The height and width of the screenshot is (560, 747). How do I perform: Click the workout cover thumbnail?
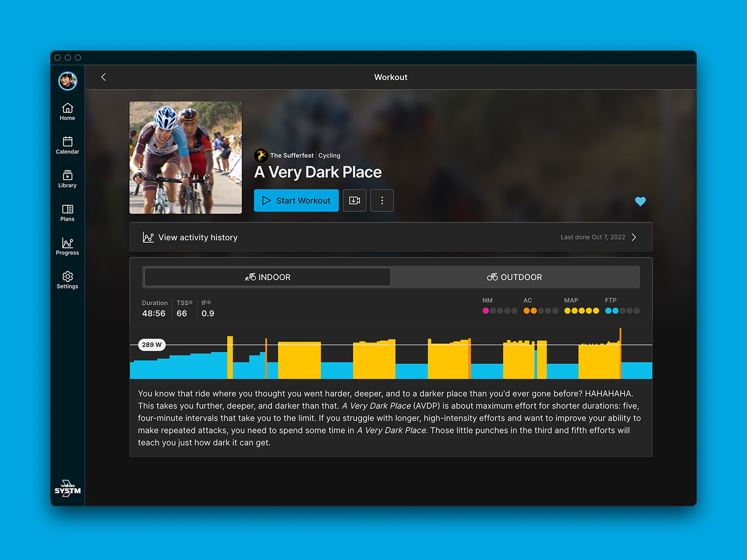click(186, 158)
